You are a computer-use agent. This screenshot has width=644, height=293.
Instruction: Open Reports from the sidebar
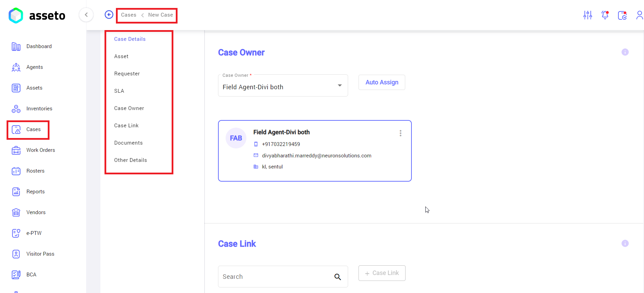[36, 192]
